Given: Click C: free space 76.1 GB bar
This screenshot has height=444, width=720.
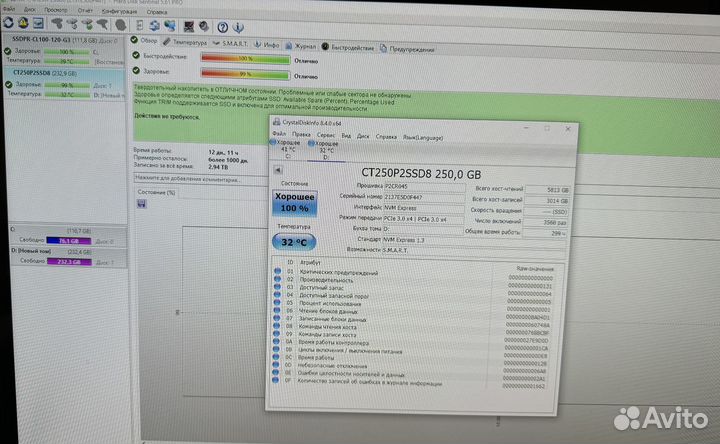Looking at the screenshot, I should point(68,240).
